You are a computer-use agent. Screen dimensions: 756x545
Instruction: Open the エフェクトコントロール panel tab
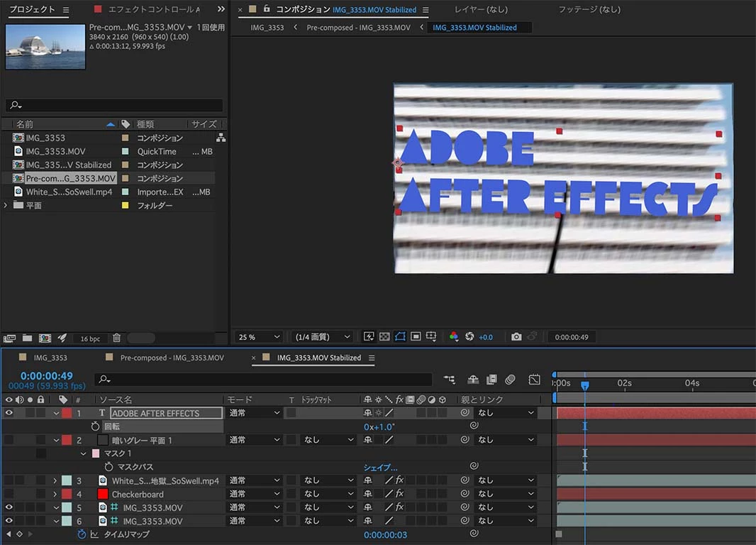154,9
